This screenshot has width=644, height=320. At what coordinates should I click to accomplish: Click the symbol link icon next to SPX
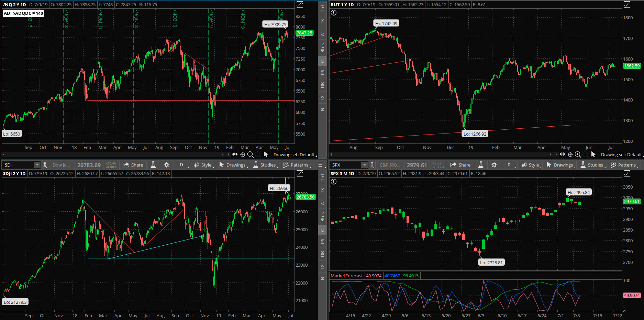[372, 165]
